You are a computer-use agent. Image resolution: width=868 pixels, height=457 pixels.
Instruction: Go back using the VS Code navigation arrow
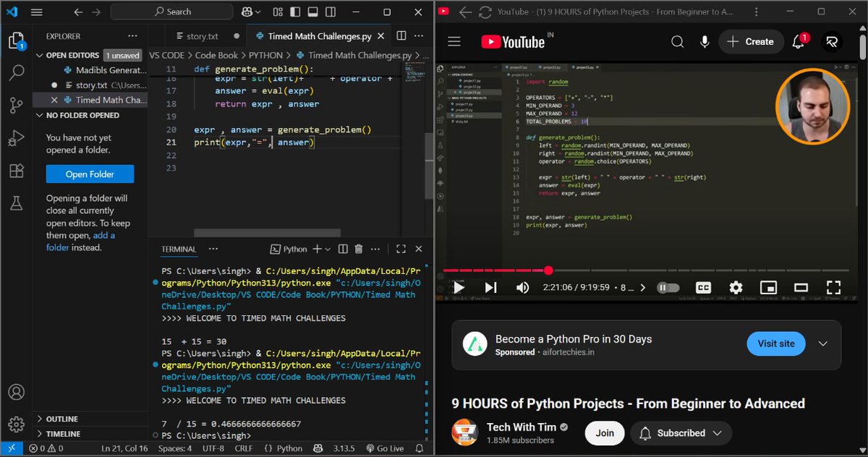(78, 12)
